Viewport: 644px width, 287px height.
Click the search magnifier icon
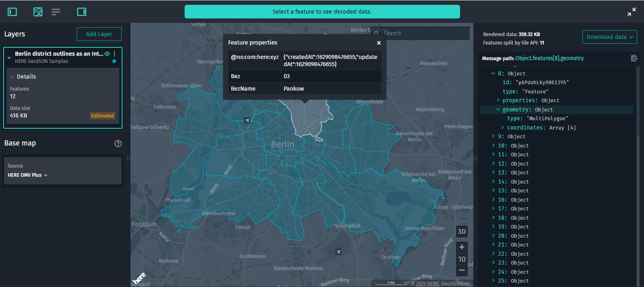pos(376,34)
